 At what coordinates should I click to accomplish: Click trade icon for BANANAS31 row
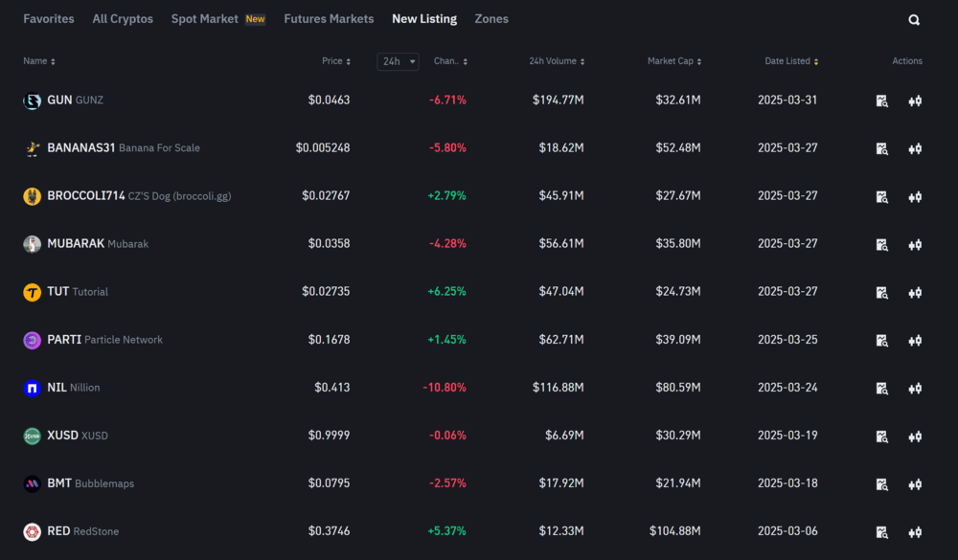pyautogui.click(x=915, y=148)
